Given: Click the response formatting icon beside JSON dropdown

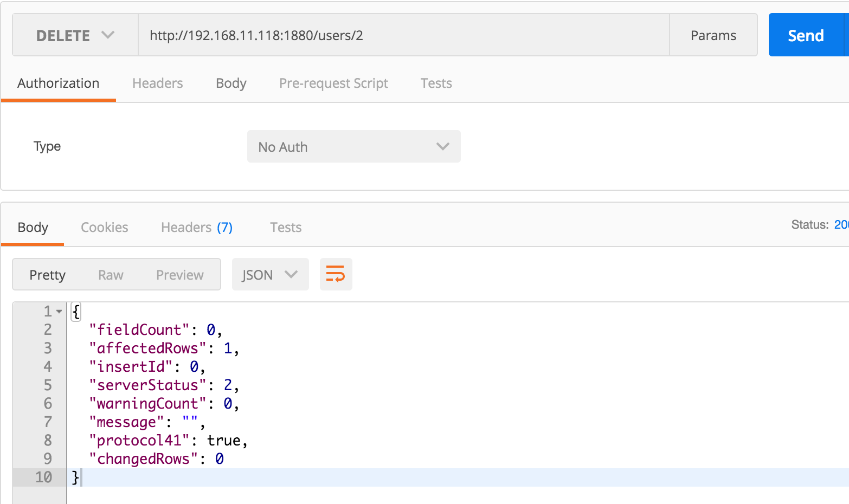Looking at the screenshot, I should 336,274.
